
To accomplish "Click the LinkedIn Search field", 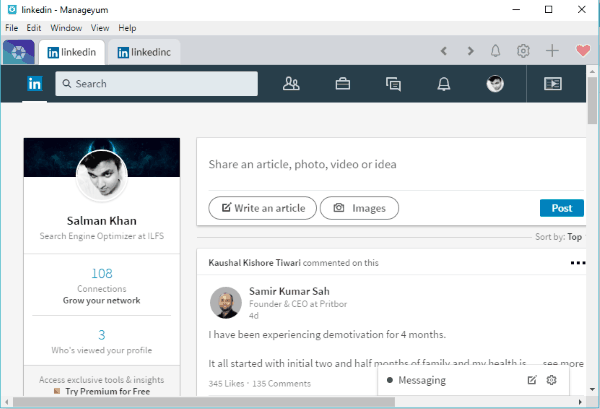I will coord(155,84).
